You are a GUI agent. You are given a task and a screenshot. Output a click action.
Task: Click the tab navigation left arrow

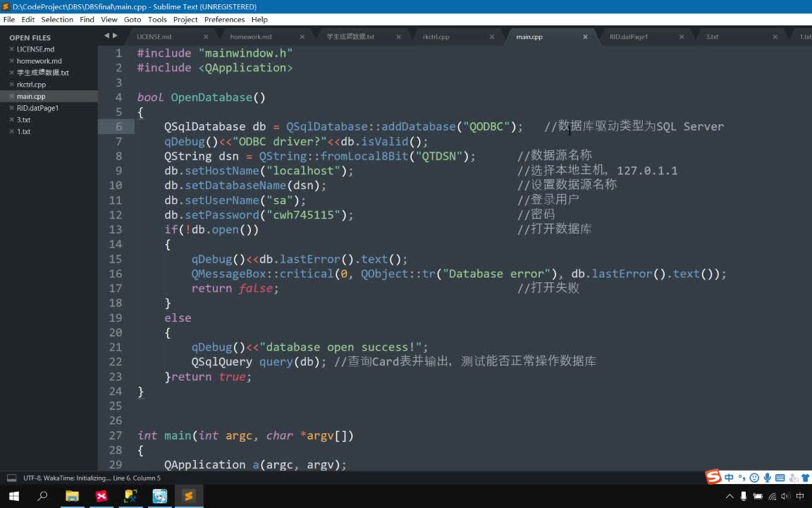(x=106, y=35)
